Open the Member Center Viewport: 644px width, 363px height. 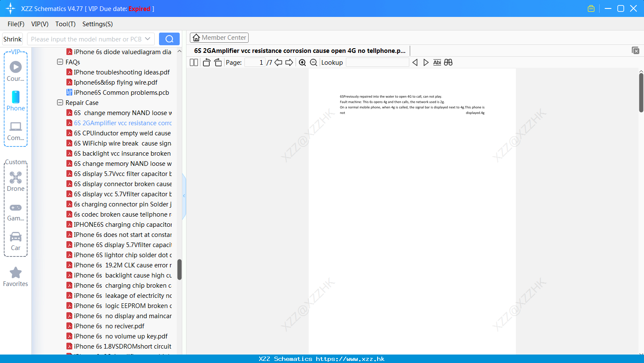(219, 38)
